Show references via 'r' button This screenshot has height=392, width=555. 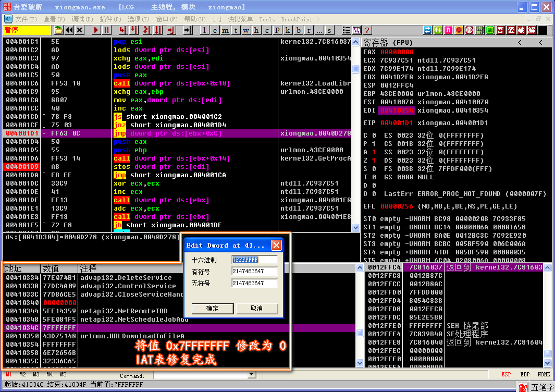click(x=309, y=30)
